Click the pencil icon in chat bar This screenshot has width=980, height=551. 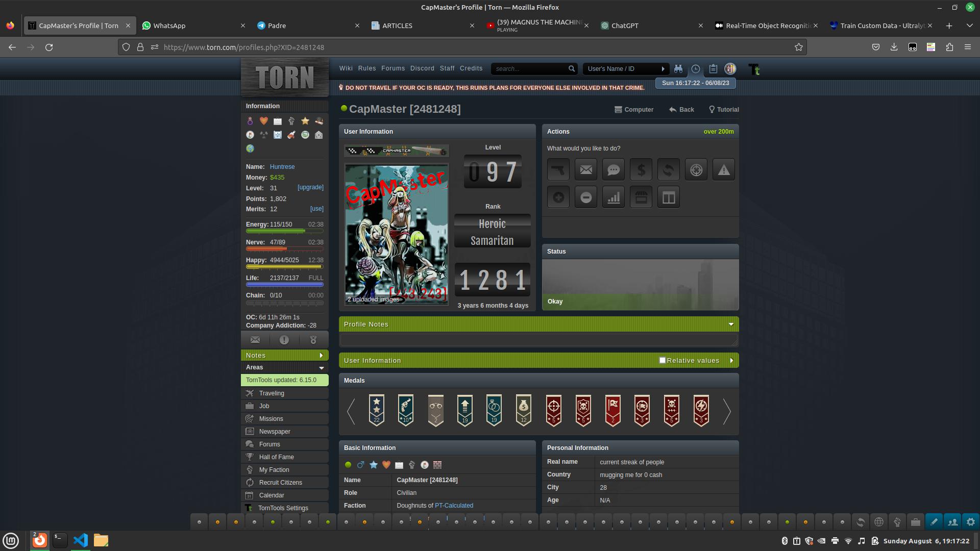click(934, 522)
